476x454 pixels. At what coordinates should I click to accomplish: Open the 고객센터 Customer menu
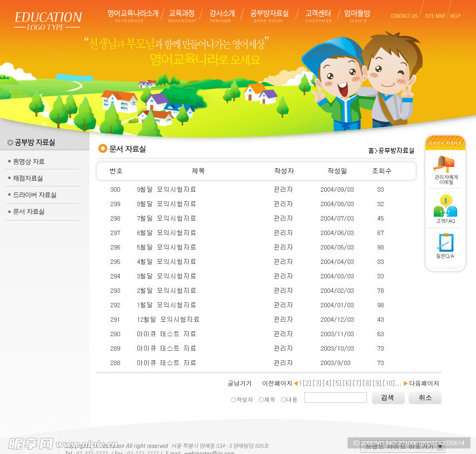pyautogui.click(x=318, y=16)
